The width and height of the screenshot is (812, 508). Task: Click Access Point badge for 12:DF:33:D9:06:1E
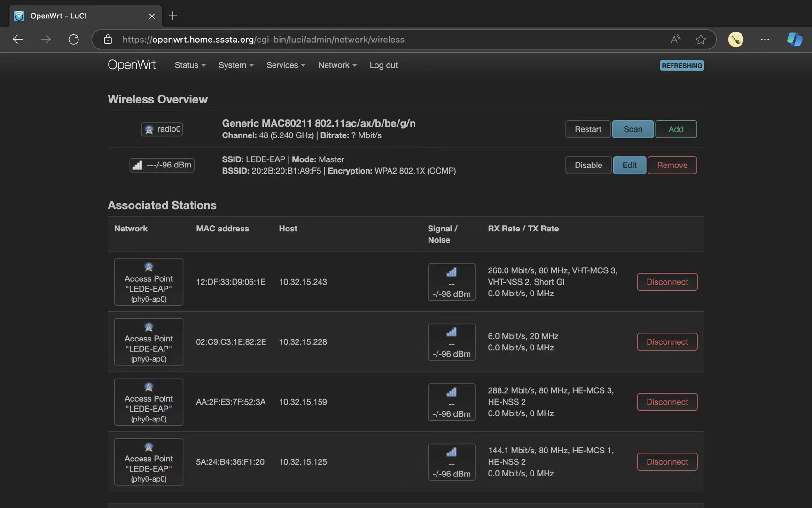coord(148,282)
